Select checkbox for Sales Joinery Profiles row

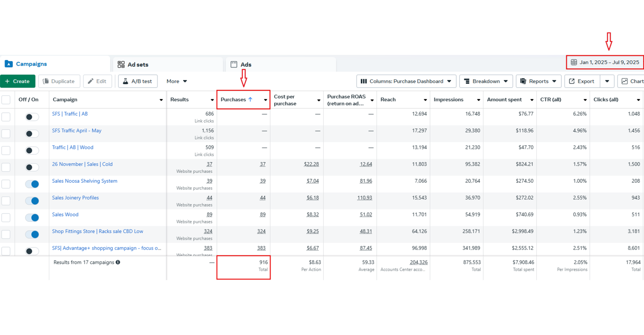tap(6, 201)
